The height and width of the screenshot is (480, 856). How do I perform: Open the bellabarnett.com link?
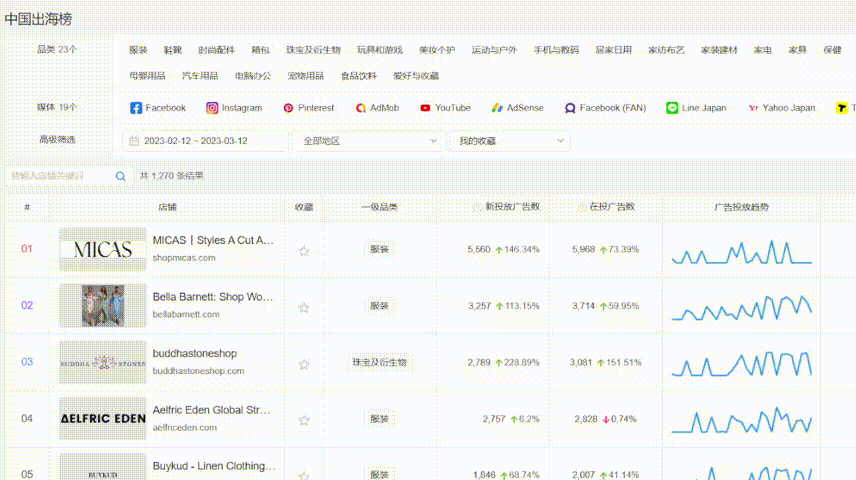click(186, 315)
